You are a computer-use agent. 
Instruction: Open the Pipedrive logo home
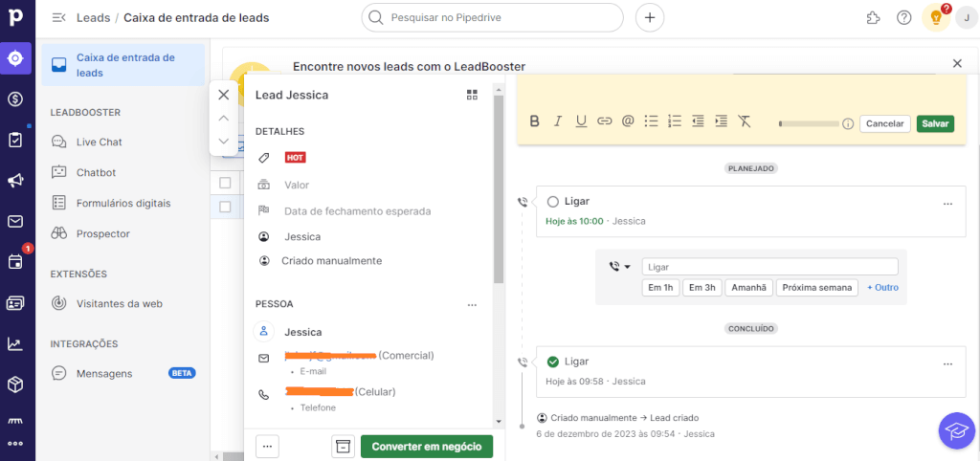click(15, 17)
